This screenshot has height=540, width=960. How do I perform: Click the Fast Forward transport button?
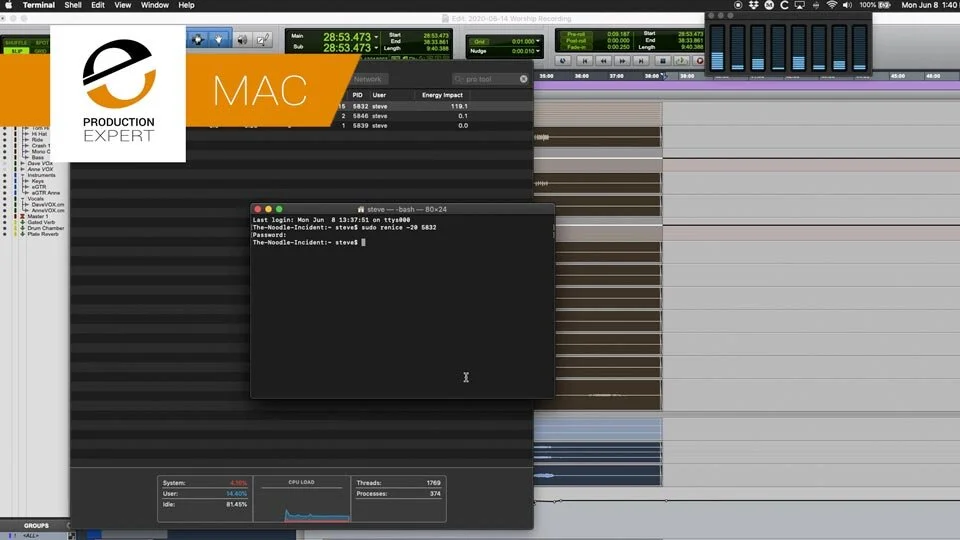[x=622, y=61]
